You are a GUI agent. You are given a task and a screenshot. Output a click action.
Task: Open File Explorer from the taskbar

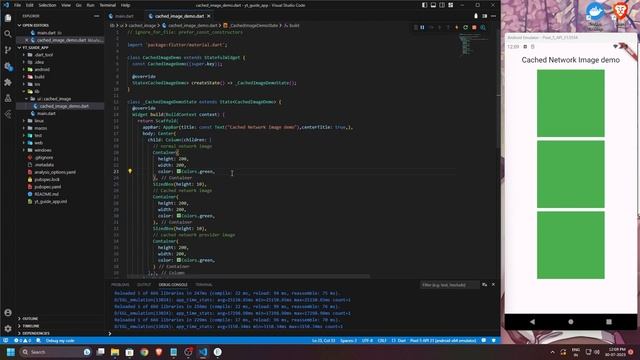point(115,352)
